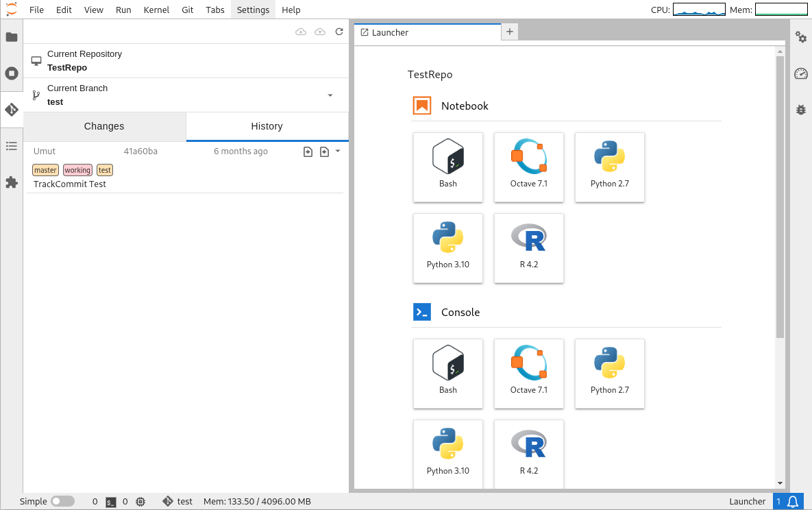This screenshot has height=510, width=812.
Task: Open the Kernel menu
Action: [156, 10]
